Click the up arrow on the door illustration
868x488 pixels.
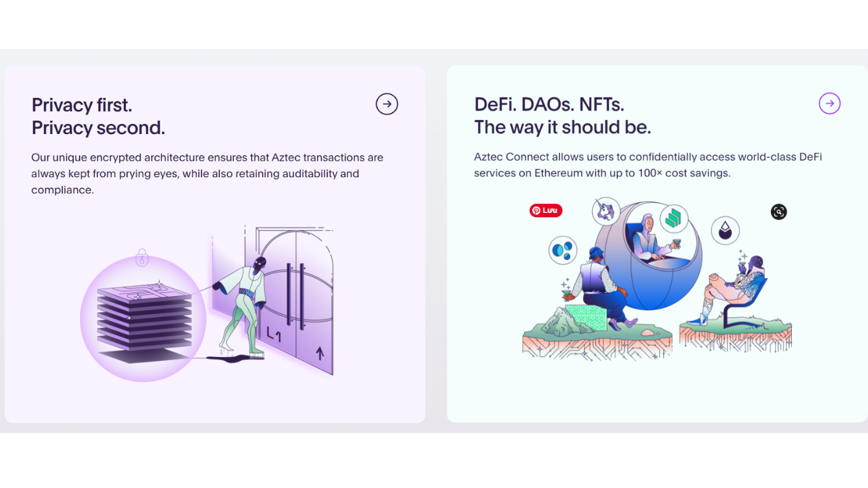(x=320, y=353)
